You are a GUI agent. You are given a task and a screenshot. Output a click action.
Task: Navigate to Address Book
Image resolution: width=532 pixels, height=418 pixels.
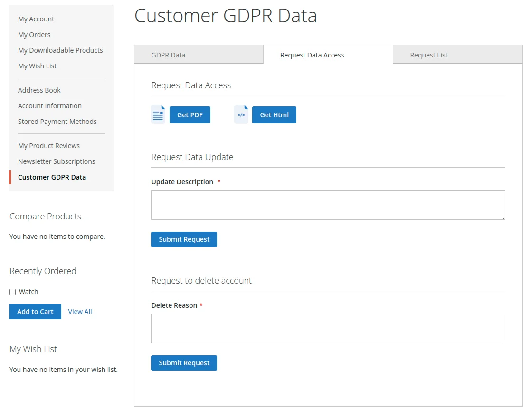coord(39,90)
